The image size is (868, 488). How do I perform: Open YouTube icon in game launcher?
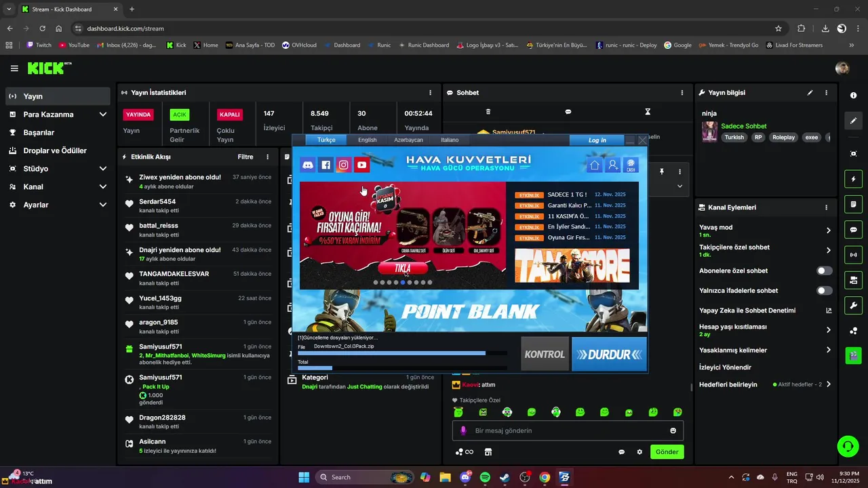(x=361, y=165)
